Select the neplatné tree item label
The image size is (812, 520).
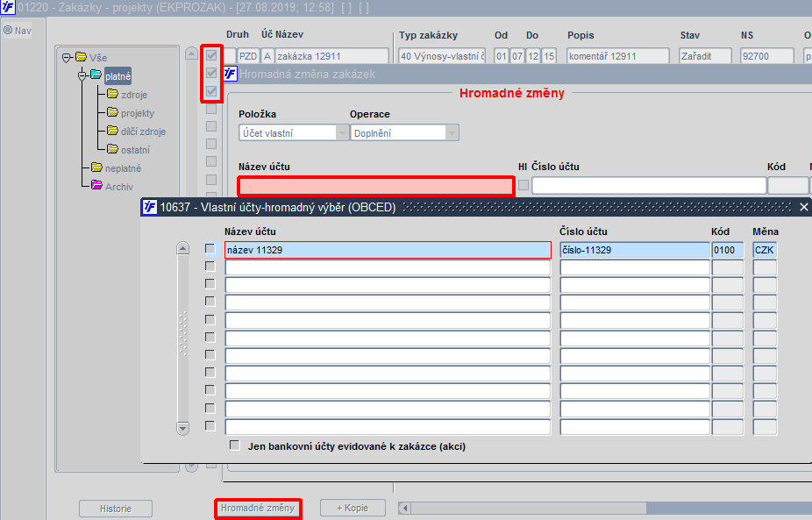point(124,168)
